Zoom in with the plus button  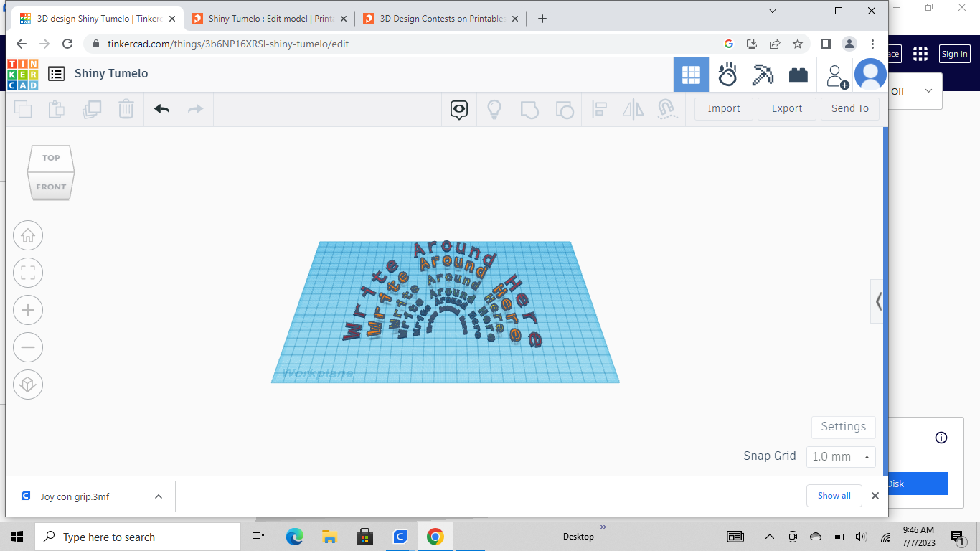(x=28, y=310)
